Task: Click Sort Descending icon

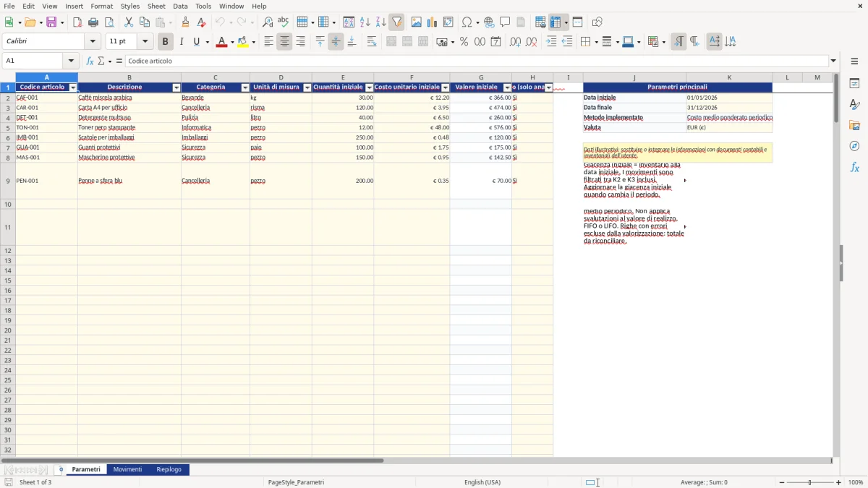Action: [380, 22]
